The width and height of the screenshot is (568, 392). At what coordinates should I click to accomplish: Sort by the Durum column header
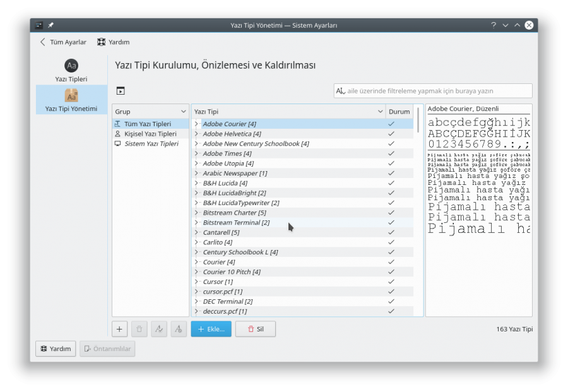point(399,112)
